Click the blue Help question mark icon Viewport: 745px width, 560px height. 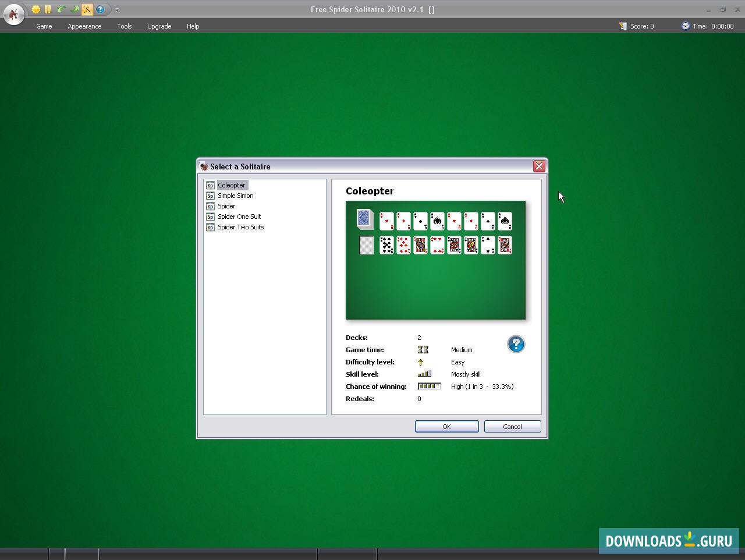[100, 9]
